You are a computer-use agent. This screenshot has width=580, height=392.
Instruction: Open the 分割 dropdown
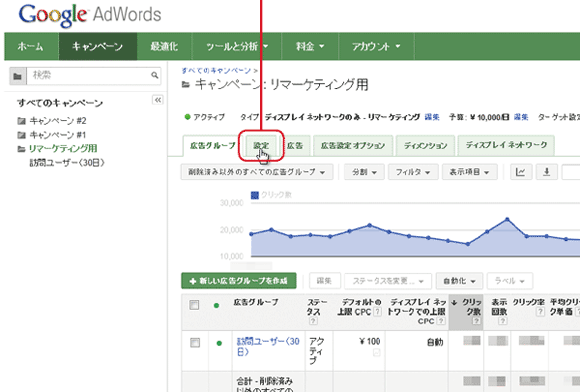tap(364, 172)
